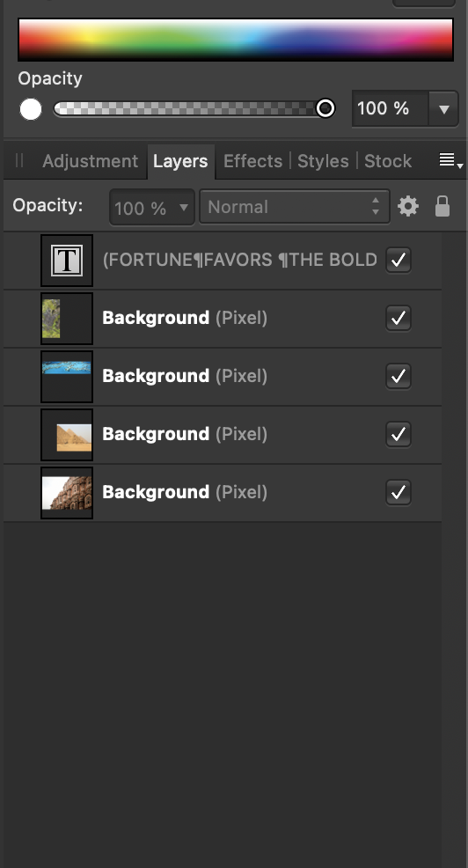Switch to the Adjustment tab
The image size is (468, 868).
click(91, 161)
